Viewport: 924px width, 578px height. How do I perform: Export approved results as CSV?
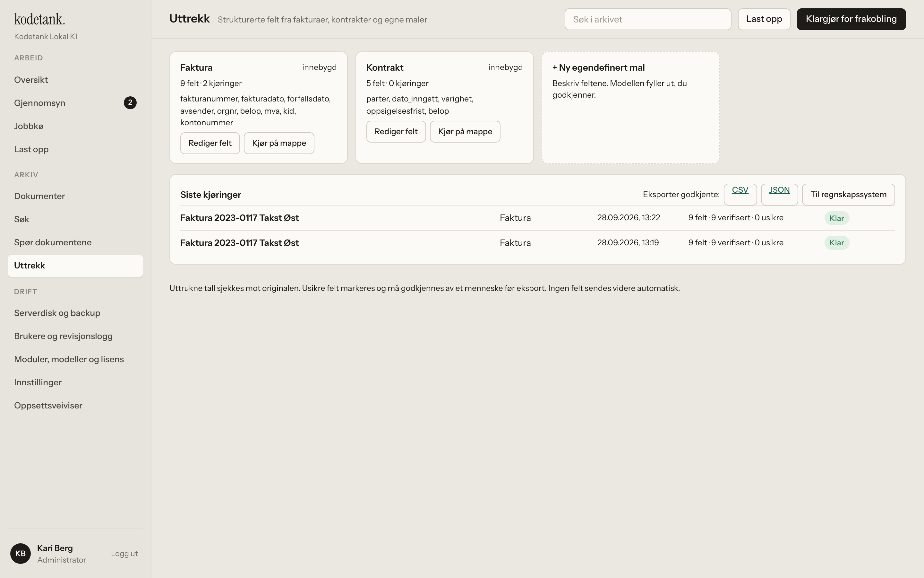click(740, 194)
